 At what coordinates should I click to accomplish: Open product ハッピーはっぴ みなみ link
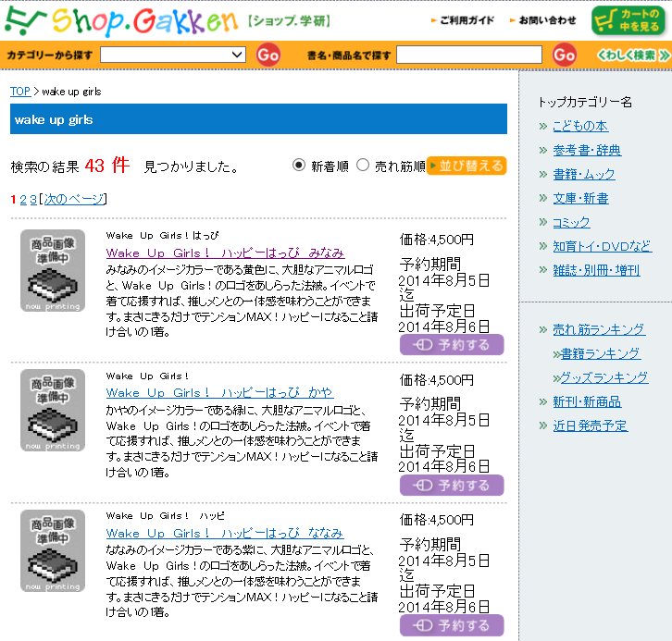(x=226, y=253)
